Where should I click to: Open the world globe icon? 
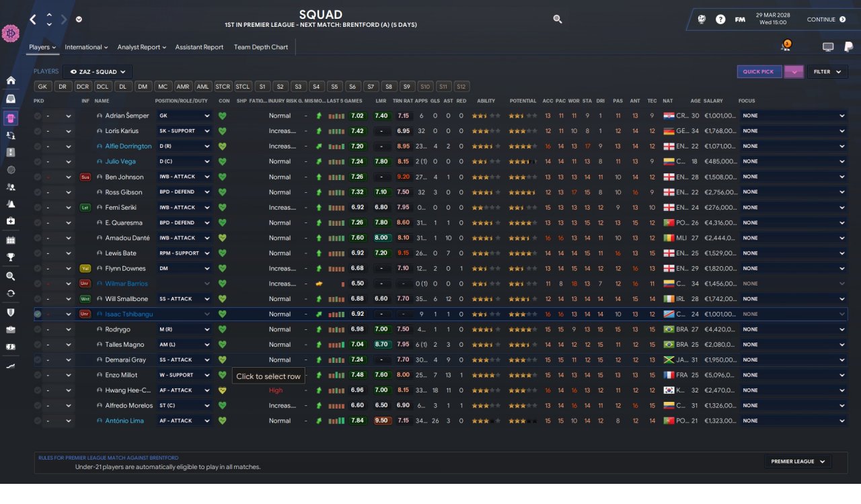pyautogui.click(x=702, y=19)
